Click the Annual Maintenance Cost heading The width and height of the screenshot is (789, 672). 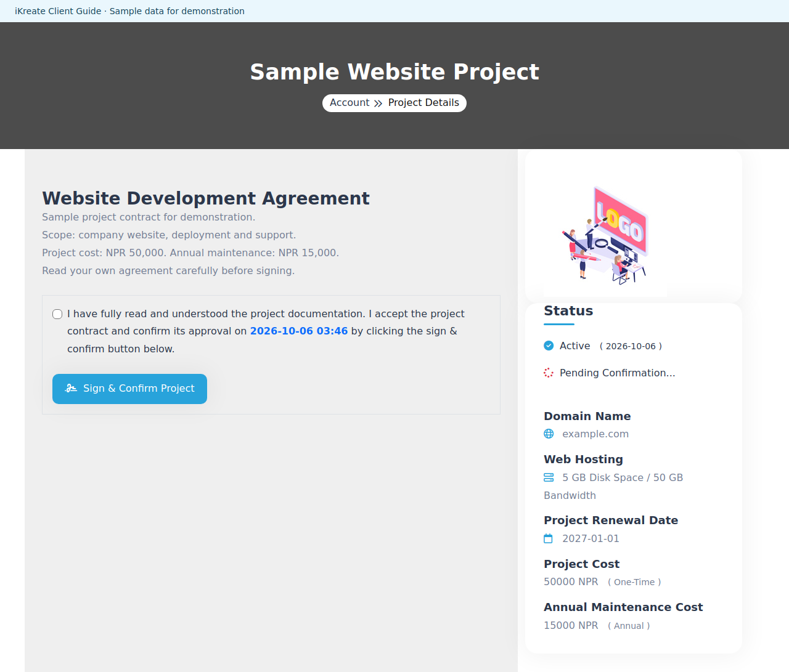[623, 607]
